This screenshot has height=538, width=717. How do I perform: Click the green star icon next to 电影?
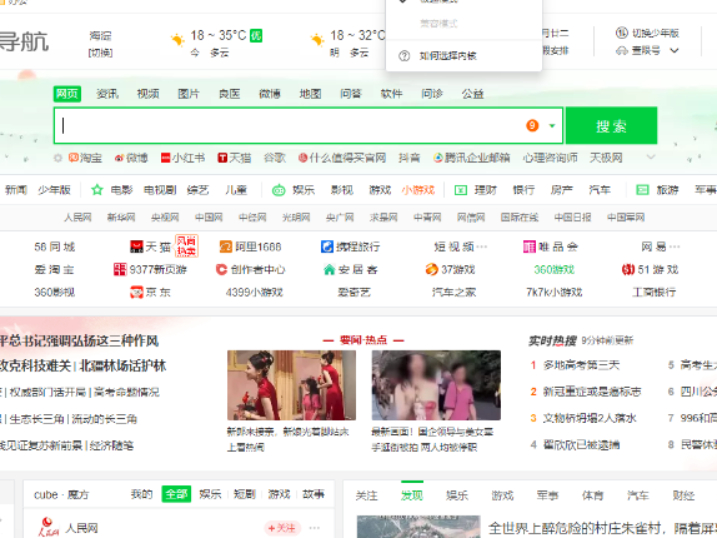[97, 190]
